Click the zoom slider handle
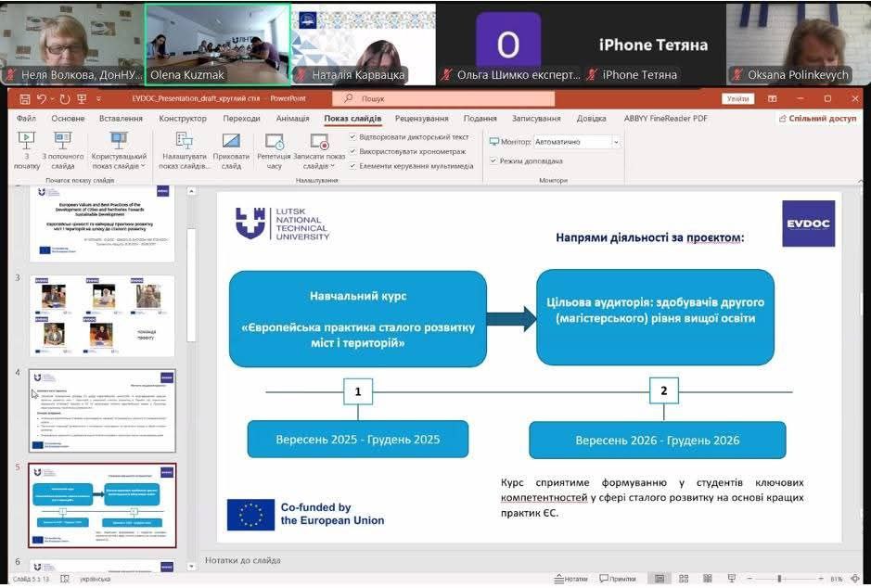871x588 pixels. click(x=780, y=579)
